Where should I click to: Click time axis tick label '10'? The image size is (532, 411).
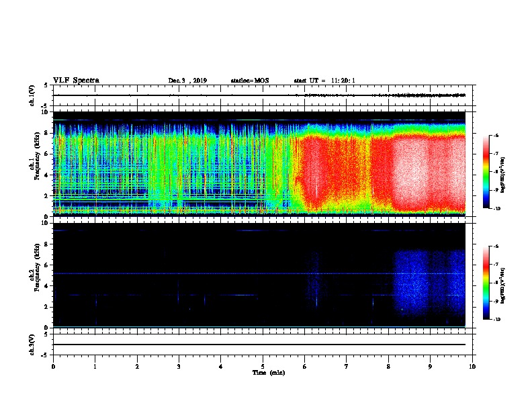pos(472,367)
